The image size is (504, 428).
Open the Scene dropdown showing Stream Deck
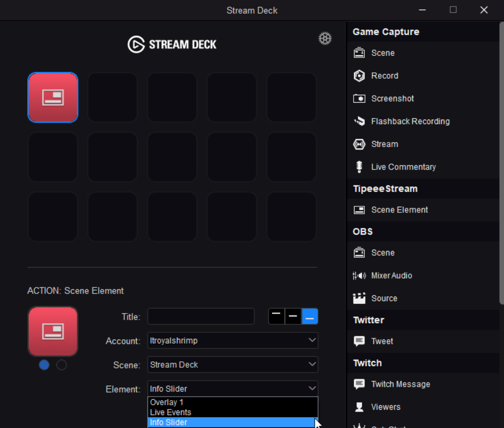233,364
